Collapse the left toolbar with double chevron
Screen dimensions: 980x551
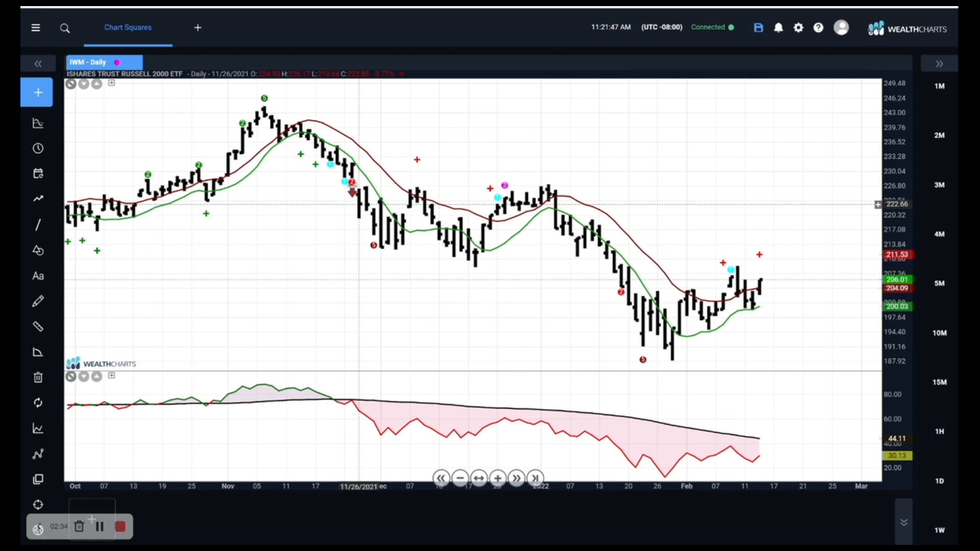38,64
